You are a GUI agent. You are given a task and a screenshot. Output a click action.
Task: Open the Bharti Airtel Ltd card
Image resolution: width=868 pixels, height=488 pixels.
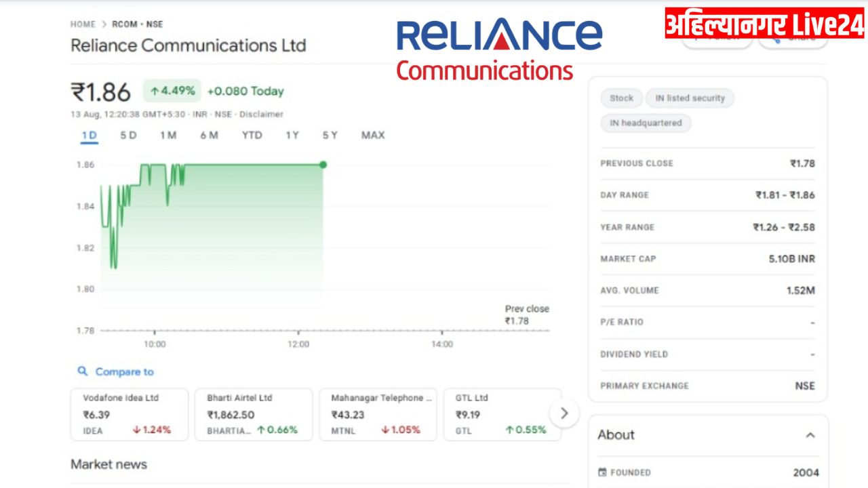click(x=254, y=414)
